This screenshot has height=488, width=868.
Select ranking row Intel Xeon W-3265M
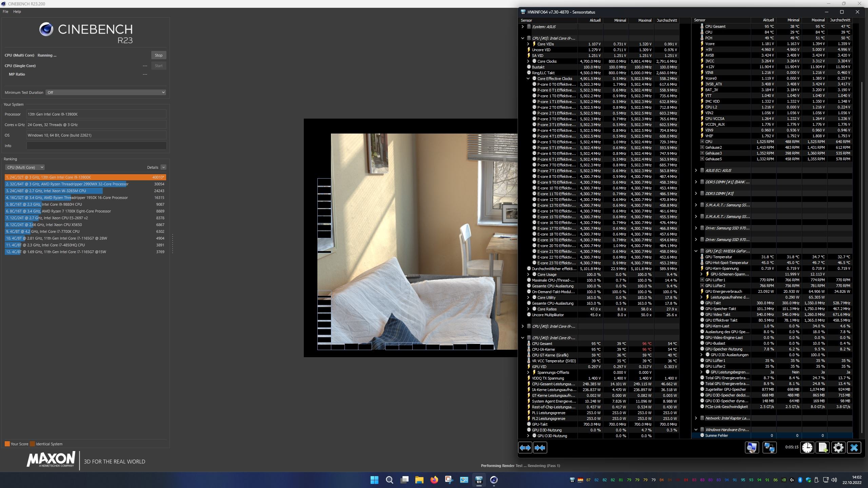(85, 191)
